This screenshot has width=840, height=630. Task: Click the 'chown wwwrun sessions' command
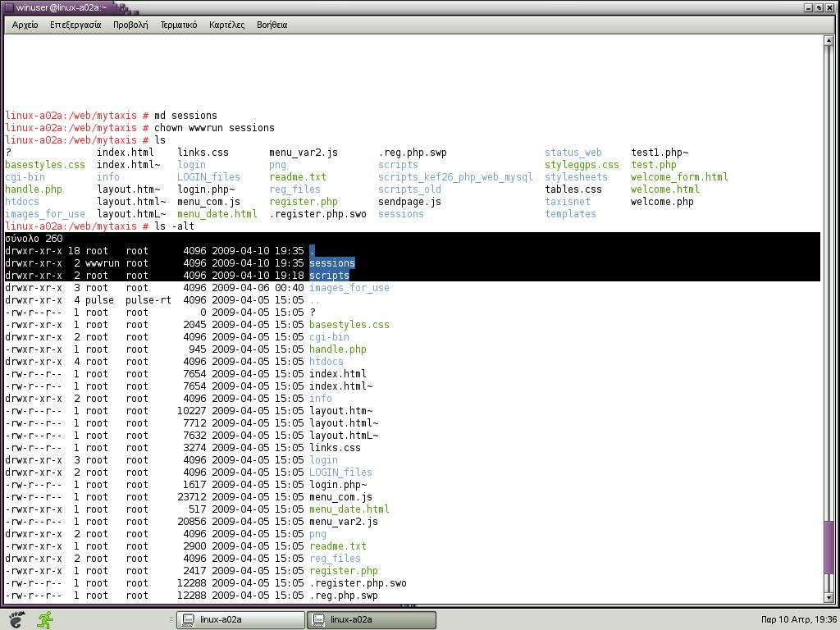pyautogui.click(x=214, y=128)
